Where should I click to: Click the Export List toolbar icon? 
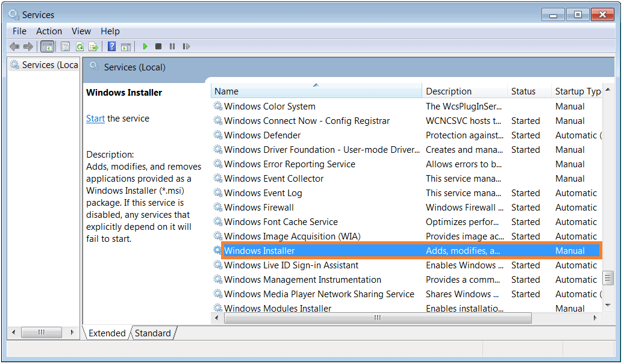(x=93, y=46)
